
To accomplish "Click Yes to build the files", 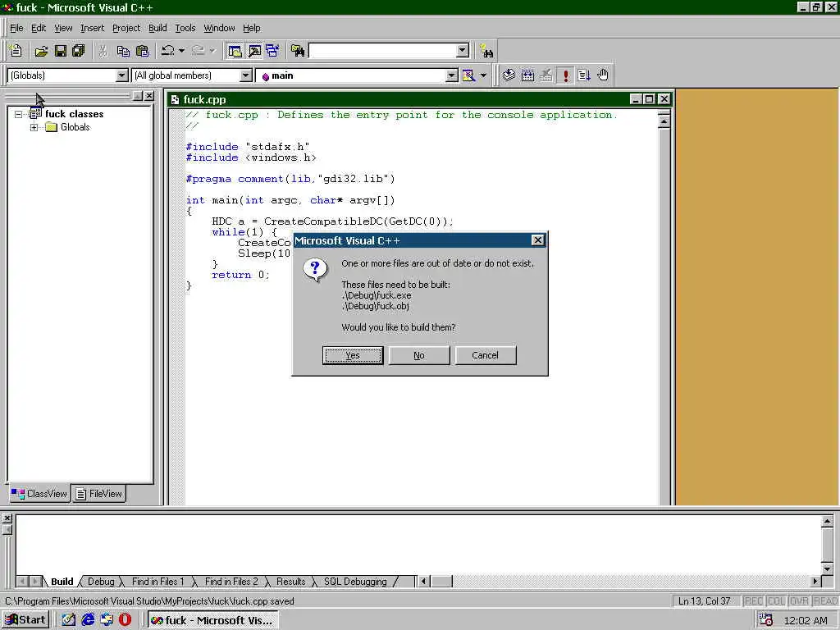I will click(353, 355).
